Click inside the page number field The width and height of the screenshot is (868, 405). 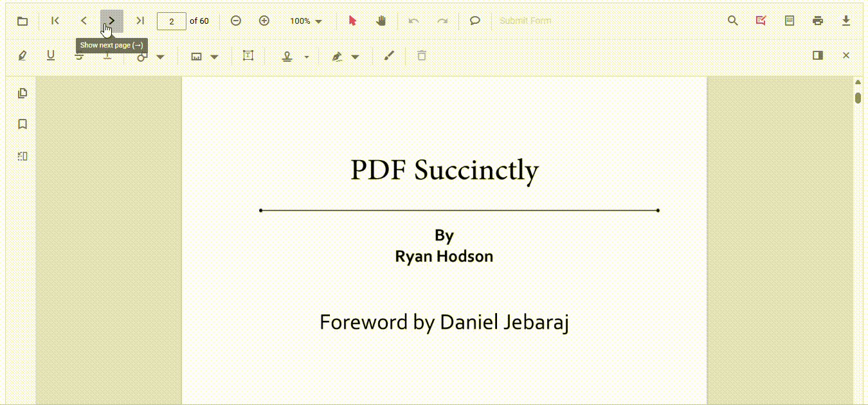(x=172, y=21)
